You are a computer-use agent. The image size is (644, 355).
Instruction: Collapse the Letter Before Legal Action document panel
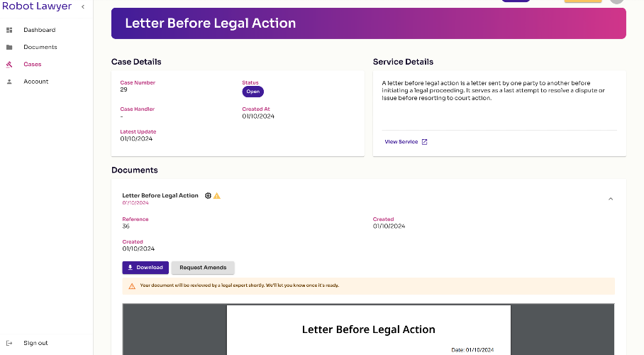coord(611,199)
